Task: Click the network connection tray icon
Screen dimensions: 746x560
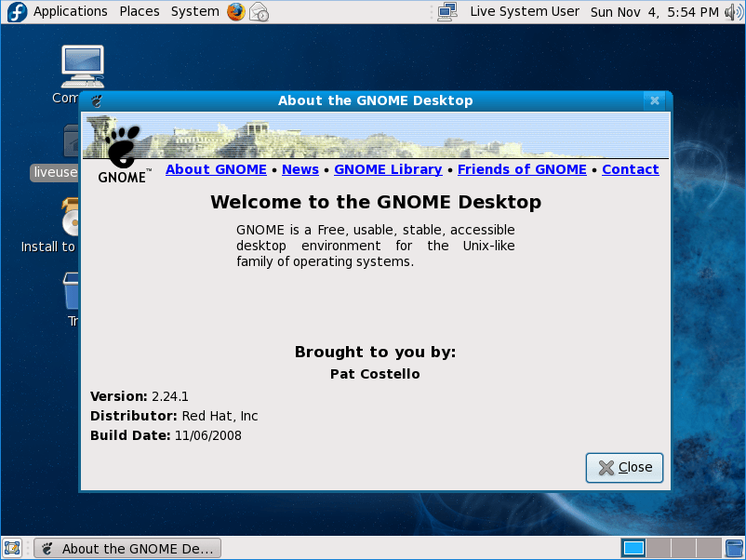Action: coord(447,12)
